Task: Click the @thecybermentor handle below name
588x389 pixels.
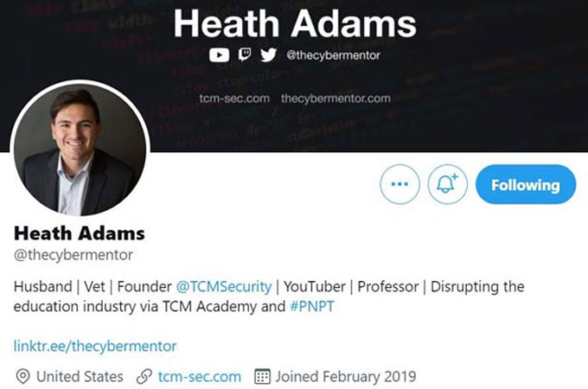Action: [x=73, y=255]
